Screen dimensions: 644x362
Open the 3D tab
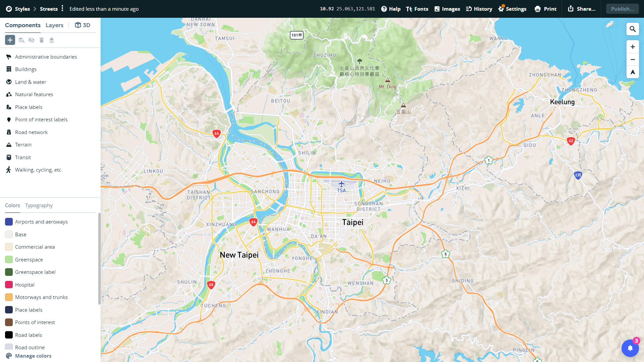83,25
